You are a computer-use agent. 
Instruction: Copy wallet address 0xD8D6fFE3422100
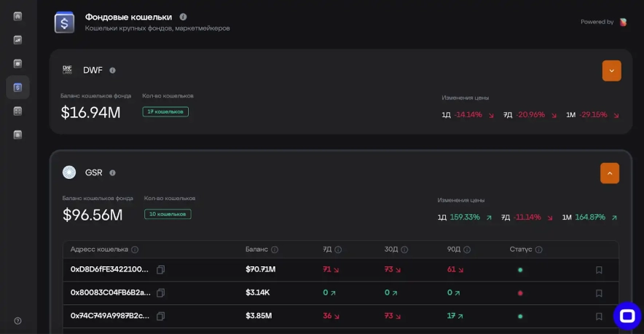click(x=161, y=269)
